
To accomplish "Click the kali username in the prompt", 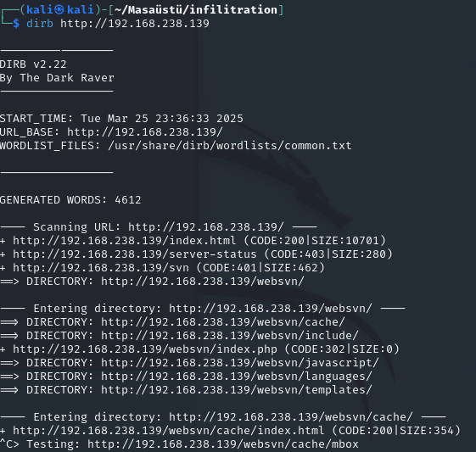I will (x=40, y=10).
